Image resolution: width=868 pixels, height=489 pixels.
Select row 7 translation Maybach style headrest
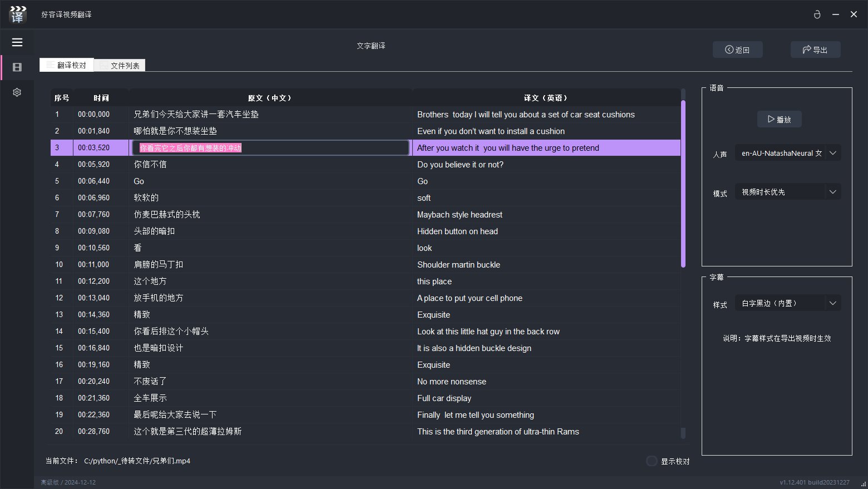tap(460, 215)
